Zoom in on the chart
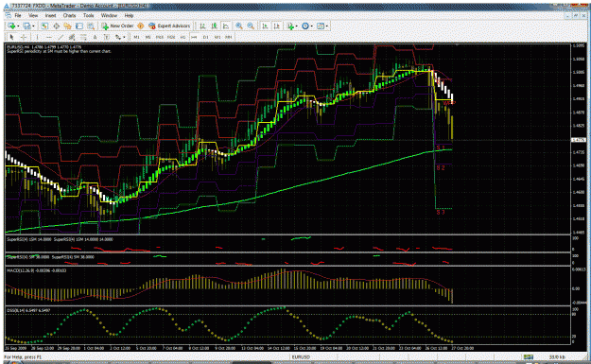 239,26
